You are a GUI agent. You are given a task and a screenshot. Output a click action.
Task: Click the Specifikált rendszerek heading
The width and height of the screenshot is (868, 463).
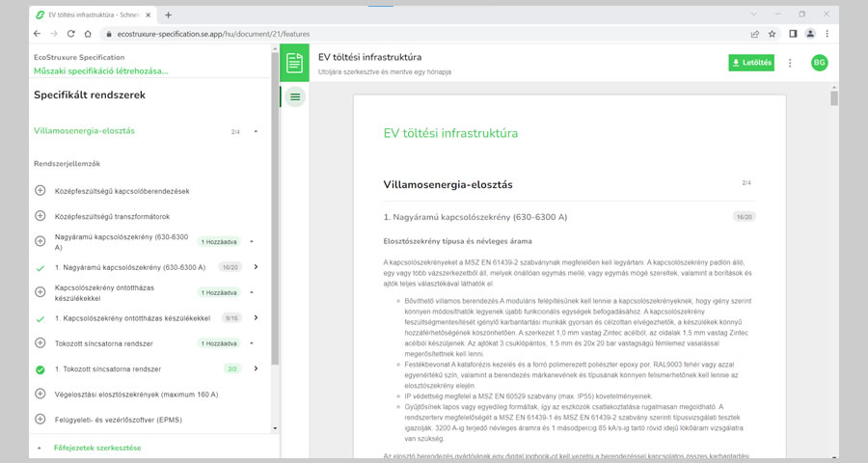[x=90, y=95]
